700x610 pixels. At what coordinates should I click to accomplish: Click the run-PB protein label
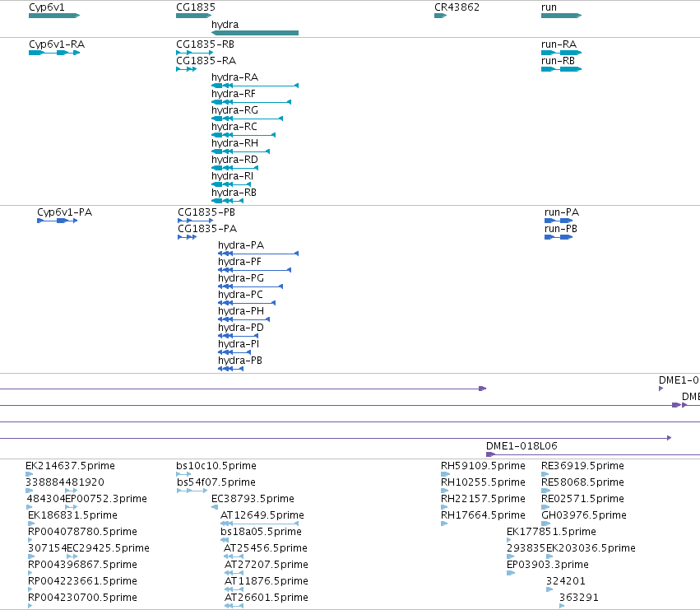pos(561,229)
